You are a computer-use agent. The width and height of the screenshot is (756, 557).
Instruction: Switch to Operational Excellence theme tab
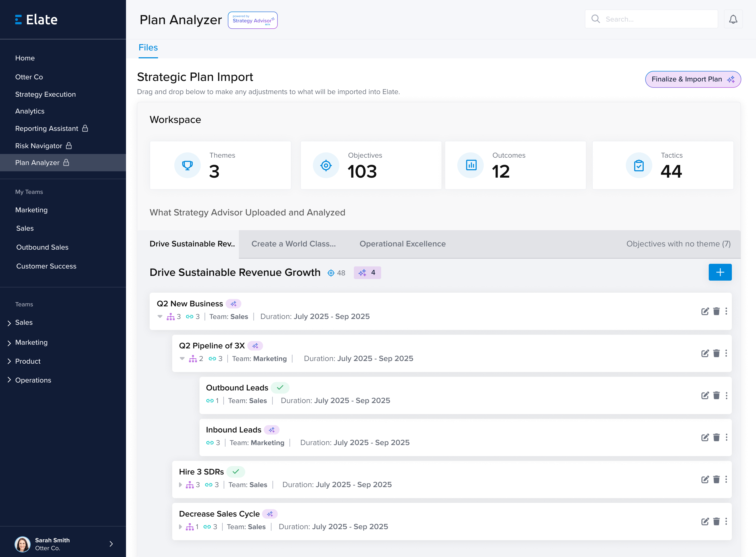(x=402, y=244)
